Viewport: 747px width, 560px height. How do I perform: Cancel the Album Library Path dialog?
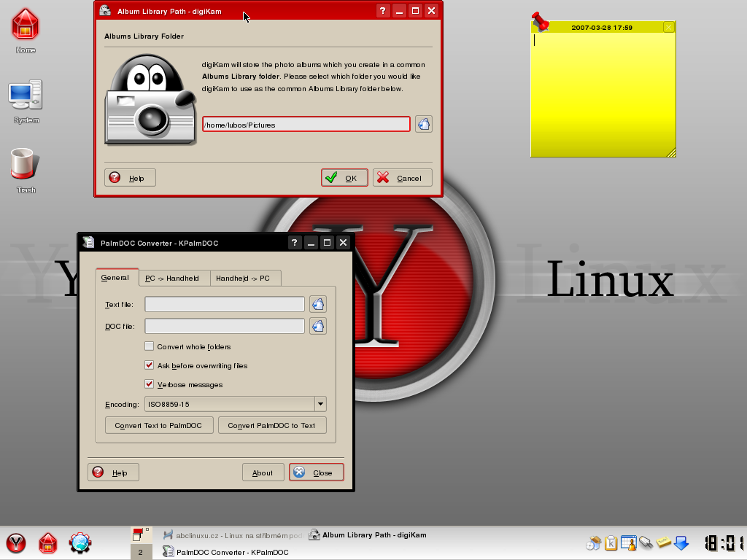tap(403, 178)
